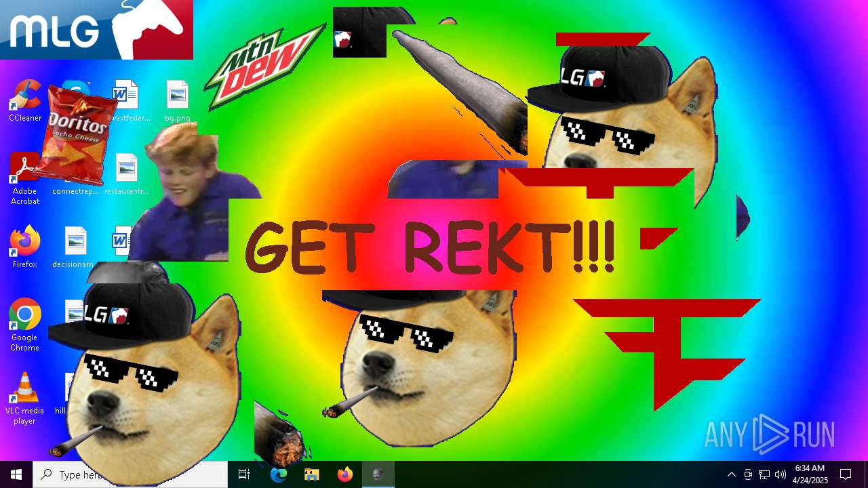The height and width of the screenshot is (488, 868).
Task: Open the Action Center notifications
Action: point(846,474)
